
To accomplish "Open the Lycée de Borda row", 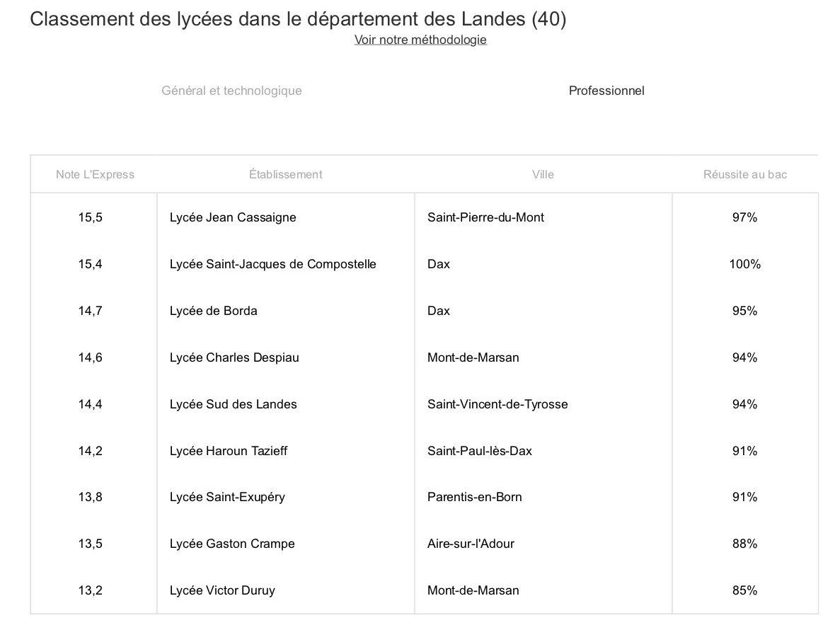I will (213, 311).
